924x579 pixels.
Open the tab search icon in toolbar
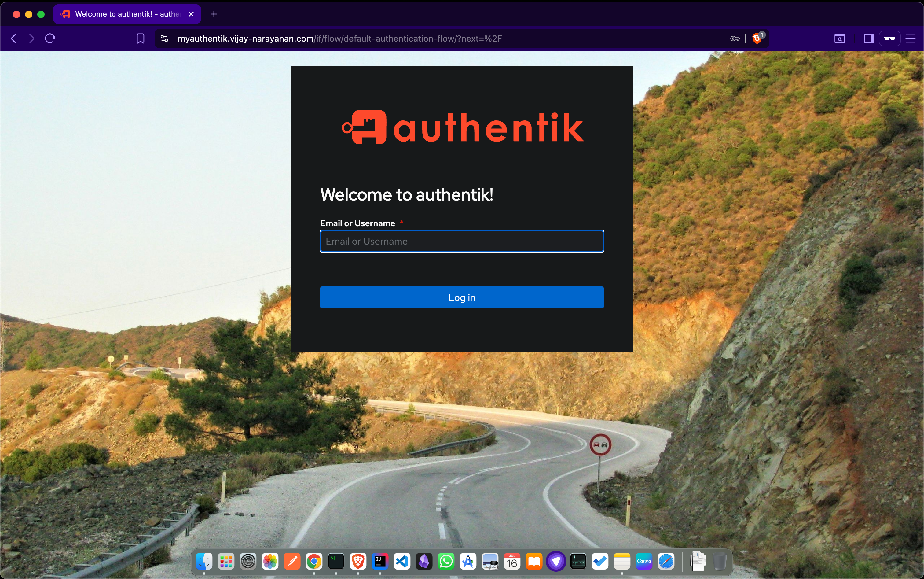[839, 39]
